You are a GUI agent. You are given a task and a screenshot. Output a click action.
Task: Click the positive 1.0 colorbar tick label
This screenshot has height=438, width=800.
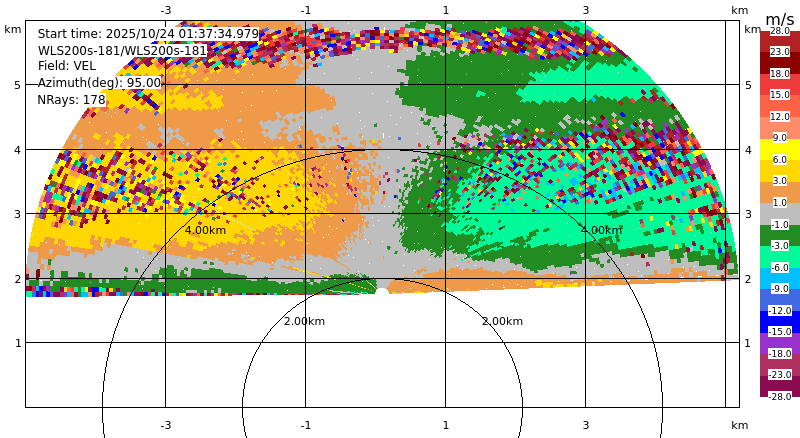[x=780, y=202]
